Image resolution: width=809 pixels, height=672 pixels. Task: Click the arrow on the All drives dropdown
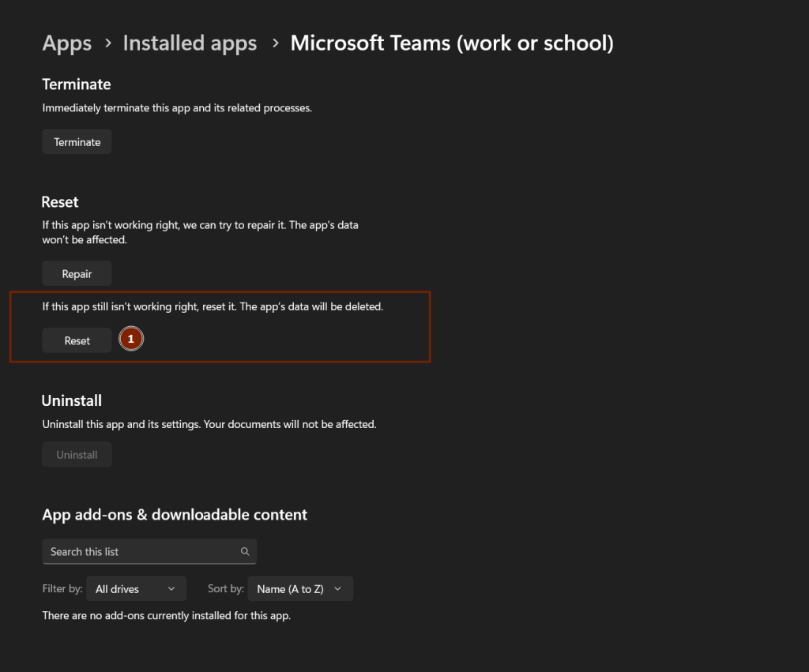point(172,589)
